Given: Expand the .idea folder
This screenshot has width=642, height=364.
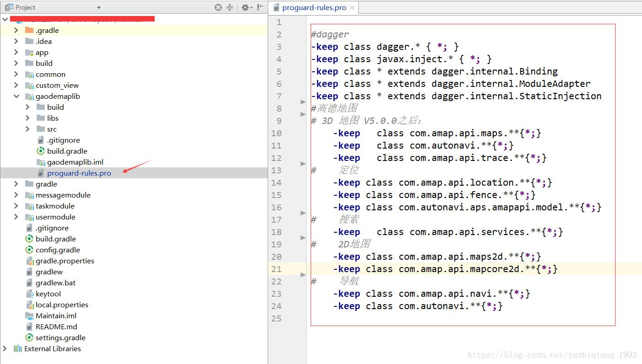Looking at the screenshot, I should coord(16,41).
